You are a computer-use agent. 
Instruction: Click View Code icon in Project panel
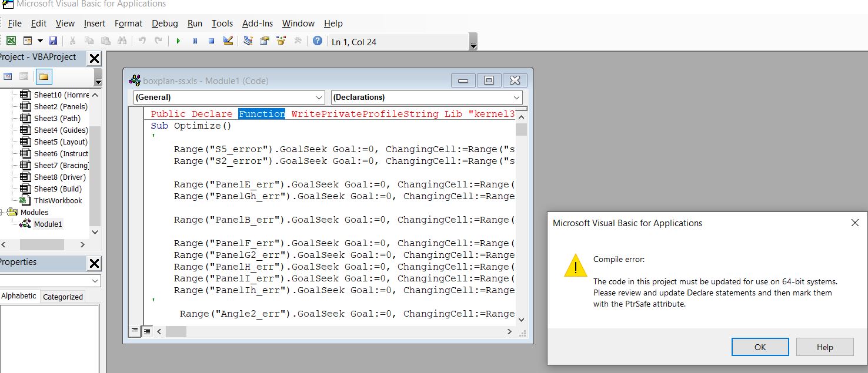[8, 76]
